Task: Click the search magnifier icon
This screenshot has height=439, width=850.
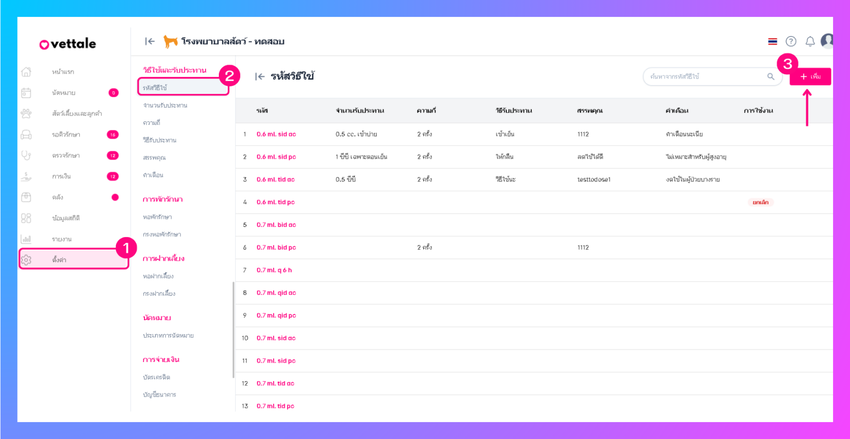Action: pyautogui.click(x=771, y=76)
